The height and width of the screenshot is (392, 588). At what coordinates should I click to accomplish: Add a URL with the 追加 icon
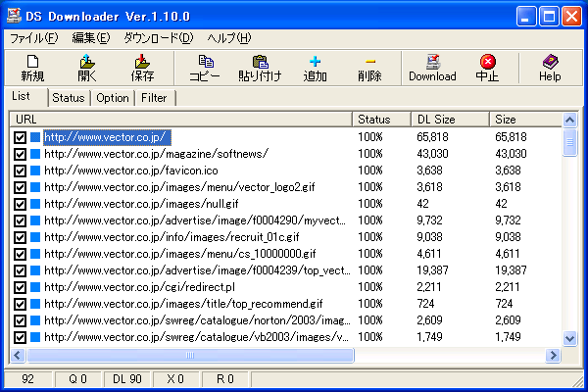click(315, 68)
